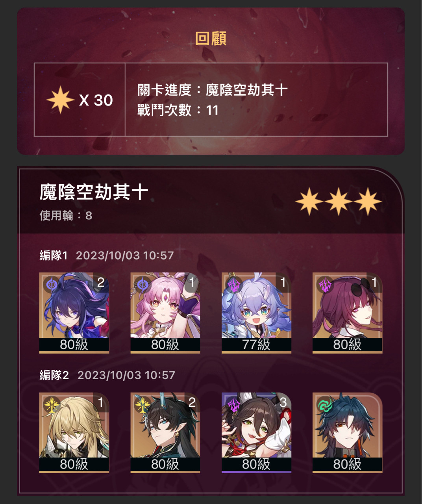
Task: Select the level 77 Bailu character card
Action: (256, 313)
